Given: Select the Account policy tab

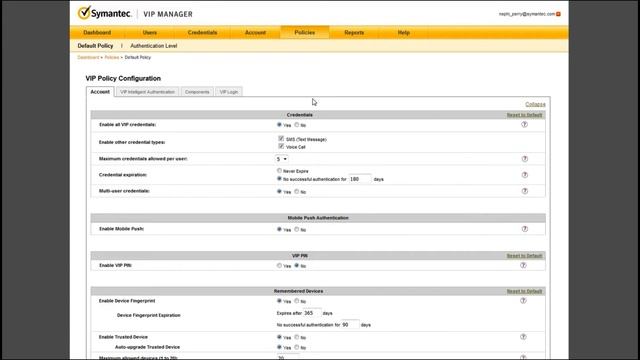Looking at the screenshot, I should point(100,92).
